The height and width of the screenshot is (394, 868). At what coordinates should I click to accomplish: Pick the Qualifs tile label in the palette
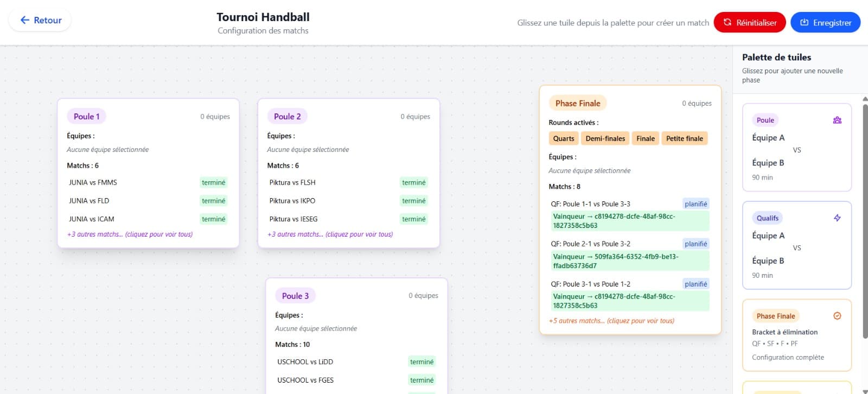(768, 218)
